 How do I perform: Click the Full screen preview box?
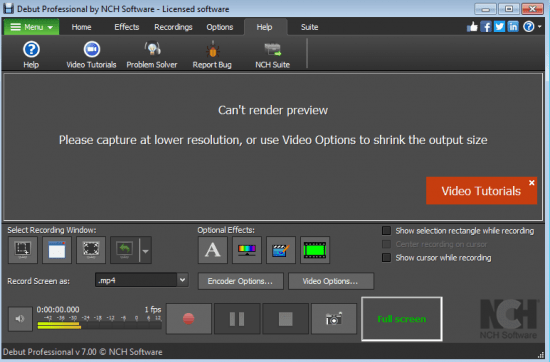point(402,319)
